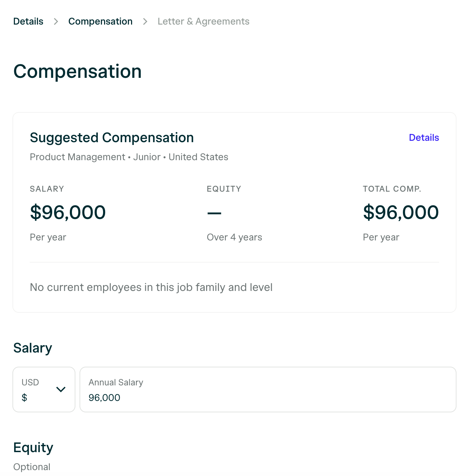471x476 pixels.
Task: Expand the USD currency dropdown
Action: tap(44, 390)
